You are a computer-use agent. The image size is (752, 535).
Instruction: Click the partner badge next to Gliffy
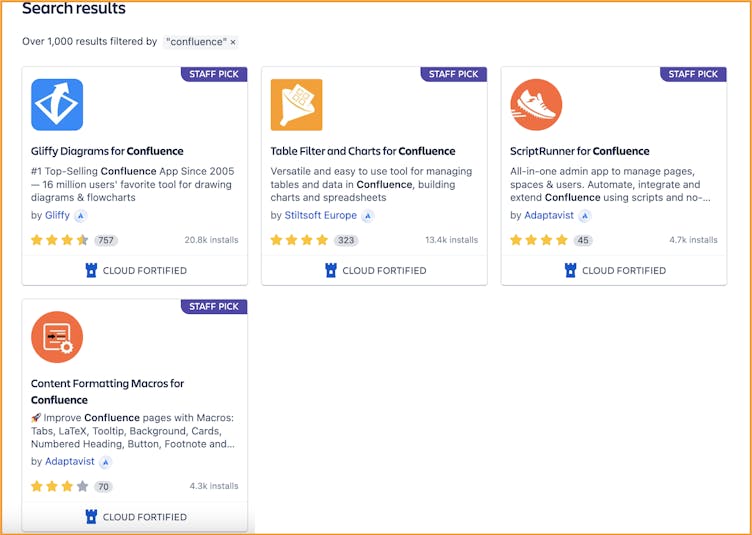point(81,215)
